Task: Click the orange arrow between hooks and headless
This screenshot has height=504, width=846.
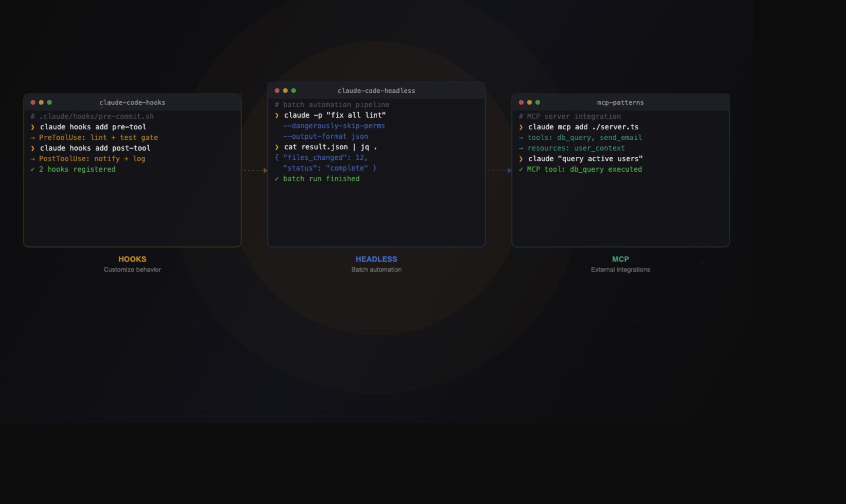Action: [265, 171]
